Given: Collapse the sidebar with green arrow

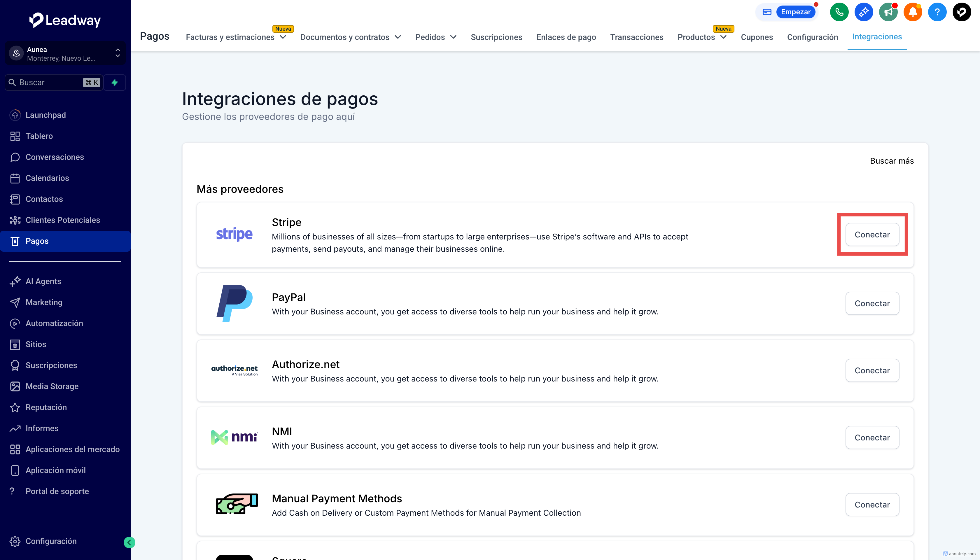Looking at the screenshot, I should (x=129, y=542).
